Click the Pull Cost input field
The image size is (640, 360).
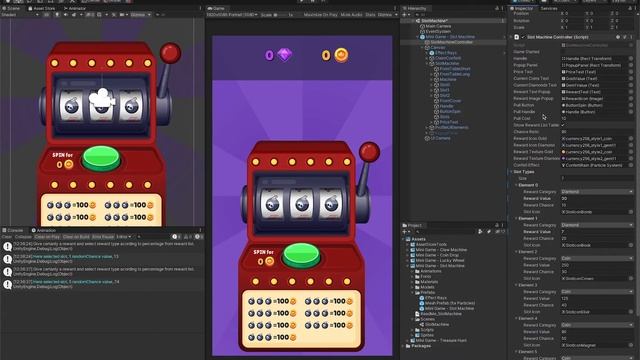pos(597,118)
